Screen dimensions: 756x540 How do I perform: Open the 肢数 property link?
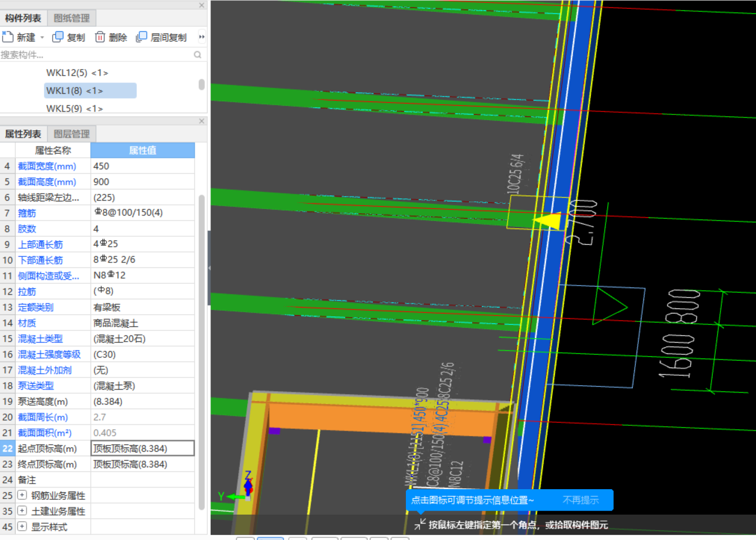27,229
